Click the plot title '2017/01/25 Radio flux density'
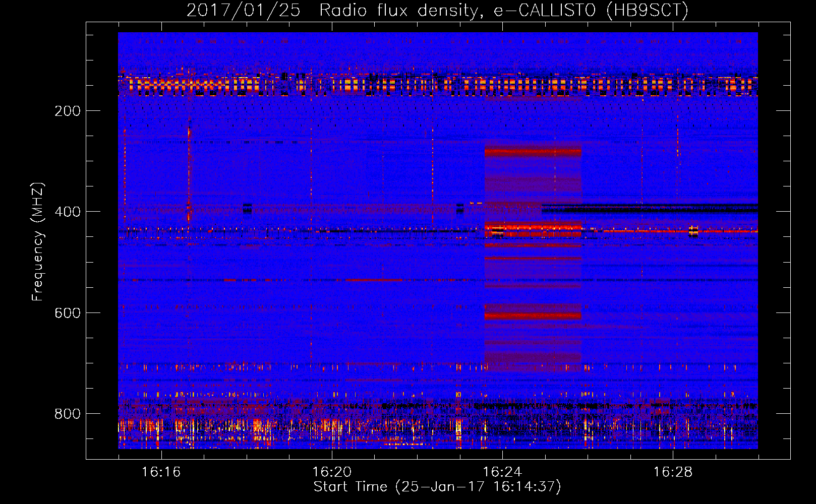Screen dimensions: 816x504 click(437, 10)
